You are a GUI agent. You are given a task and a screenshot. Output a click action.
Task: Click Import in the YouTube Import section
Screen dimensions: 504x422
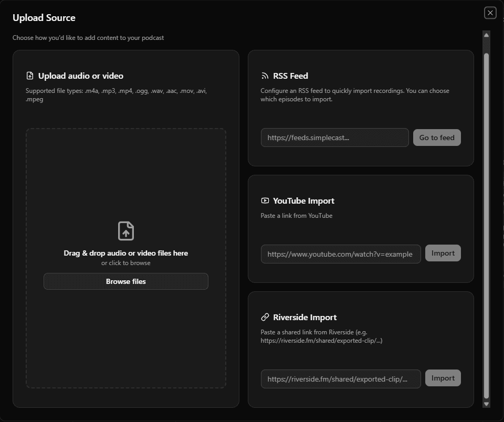[x=443, y=252]
